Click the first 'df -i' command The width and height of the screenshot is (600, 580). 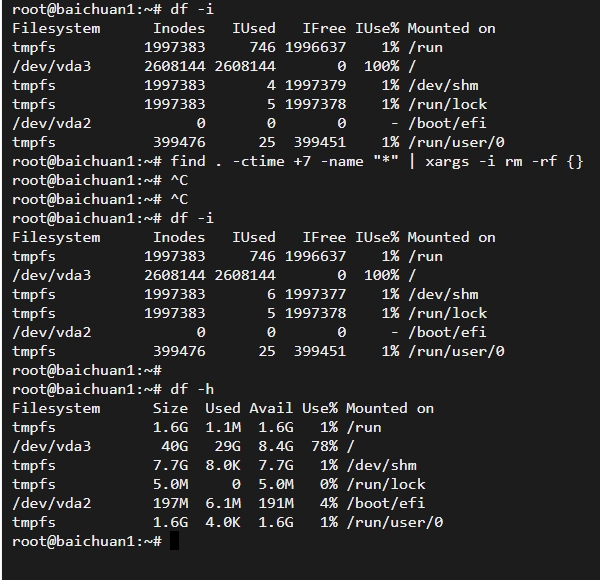click(192, 9)
